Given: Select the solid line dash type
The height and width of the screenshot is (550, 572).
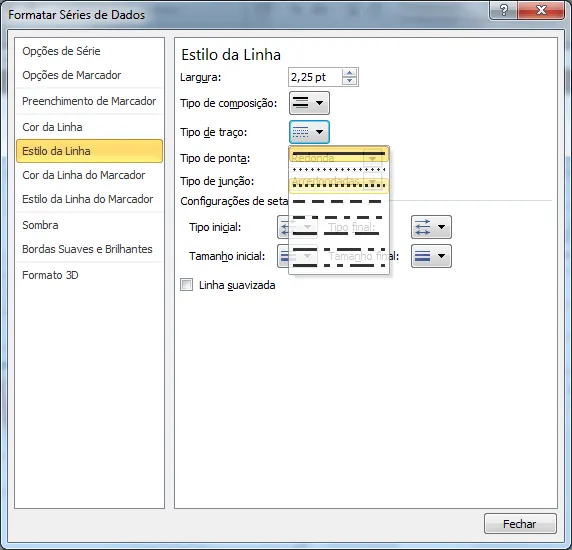Looking at the screenshot, I should click(339, 154).
